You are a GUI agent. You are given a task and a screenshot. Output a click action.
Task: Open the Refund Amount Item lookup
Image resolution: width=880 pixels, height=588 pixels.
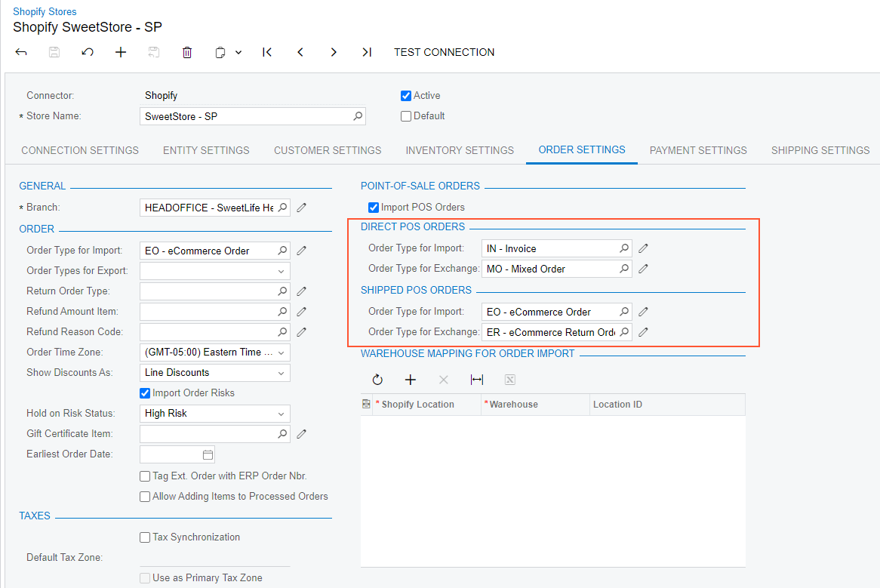point(282,312)
